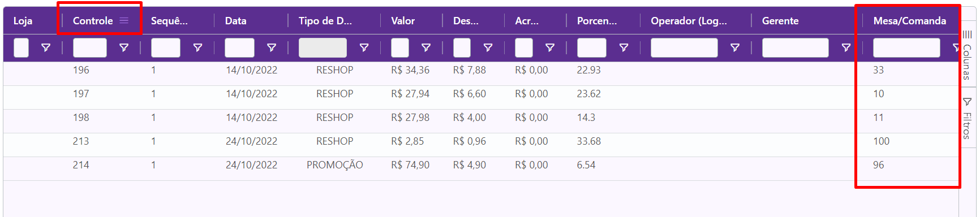Screen dimensions: 980x217
Task: Click the filter funnel for Valor column
Action: coord(426,47)
